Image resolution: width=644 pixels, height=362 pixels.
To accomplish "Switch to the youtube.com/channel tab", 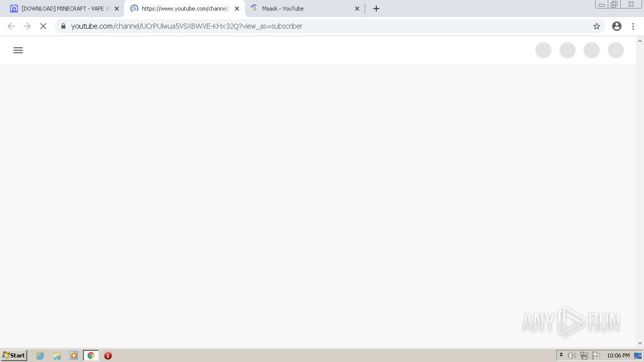I will [x=185, y=9].
